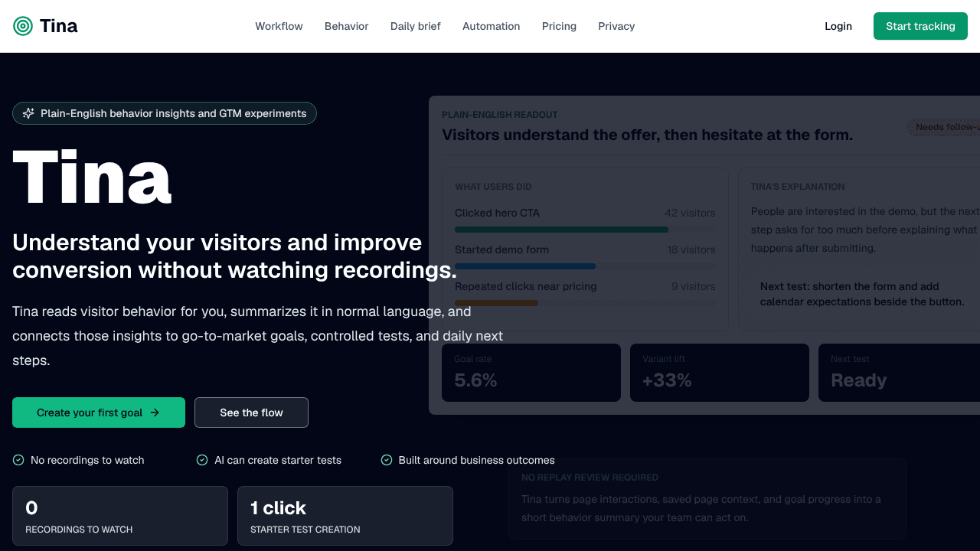
Task: Click the 9 visitors value
Action: tap(694, 286)
